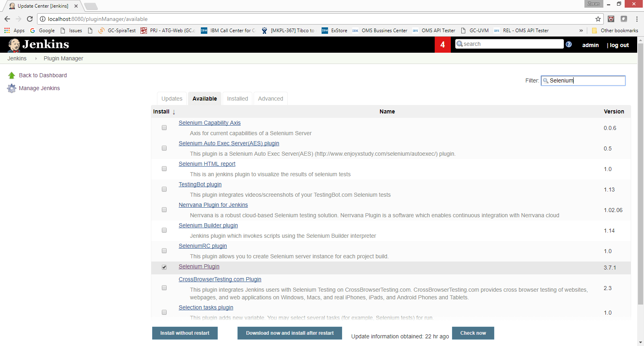Click the green Back to Dashboard arrow icon

pyautogui.click(x=11, y=75)
